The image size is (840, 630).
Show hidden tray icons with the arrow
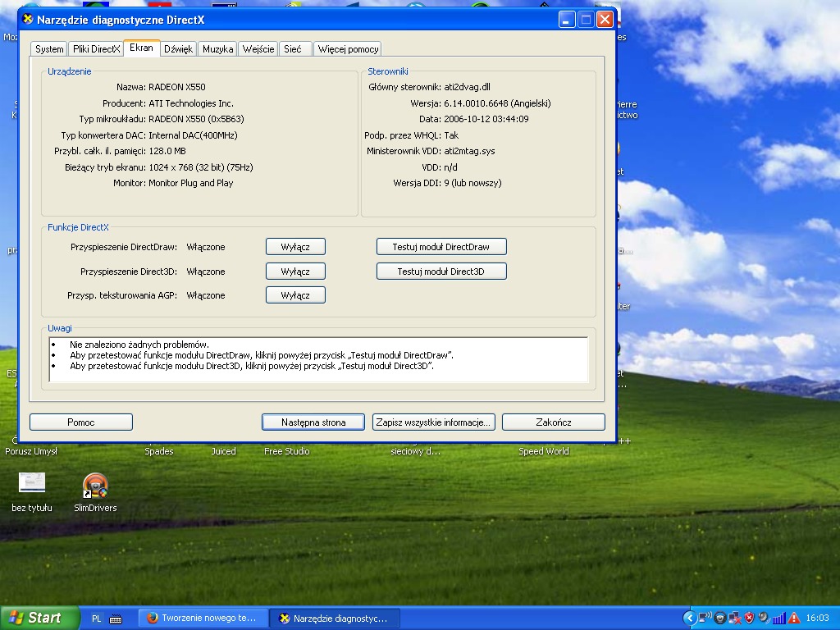[x=689, y=619]
